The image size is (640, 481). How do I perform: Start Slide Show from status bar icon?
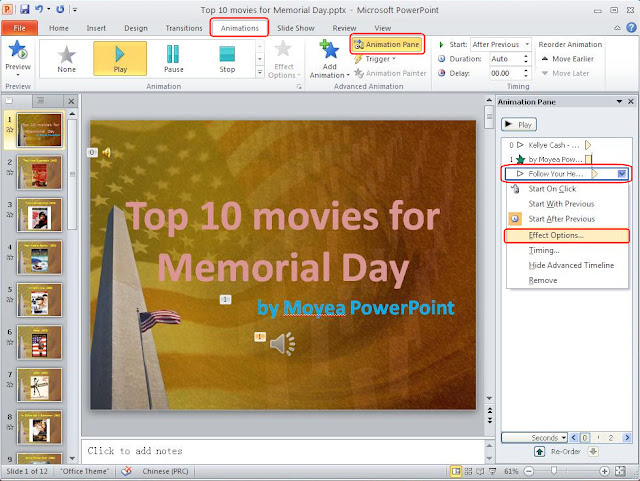[x=492, y=472]
